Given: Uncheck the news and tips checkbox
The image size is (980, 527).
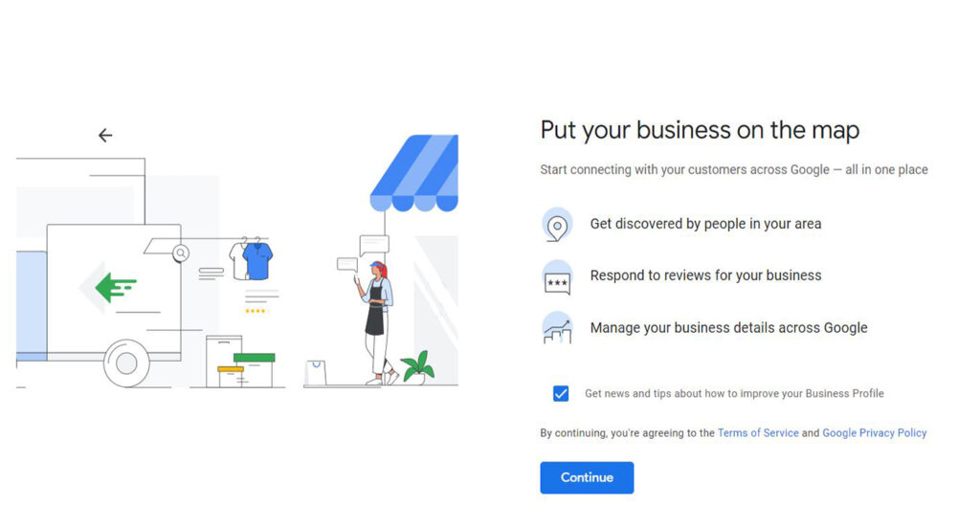Looking at the screenshot, I should tap(561, 393).
